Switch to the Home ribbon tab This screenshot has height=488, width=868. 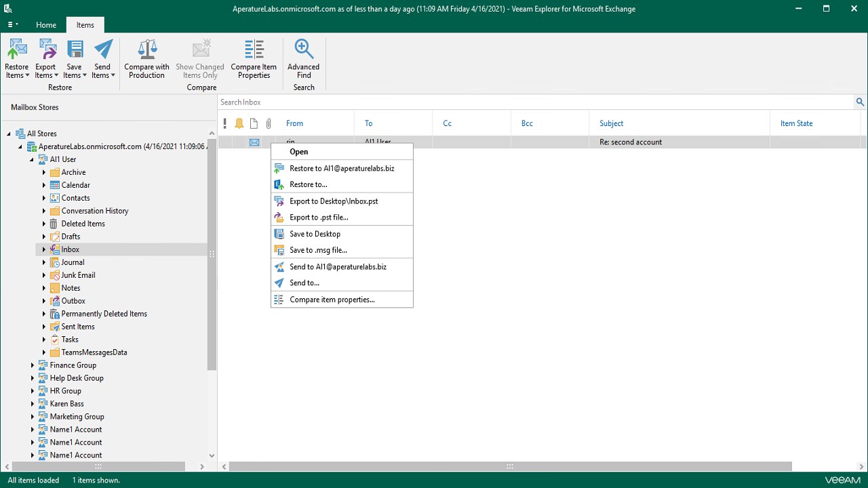tap(46, 25)
